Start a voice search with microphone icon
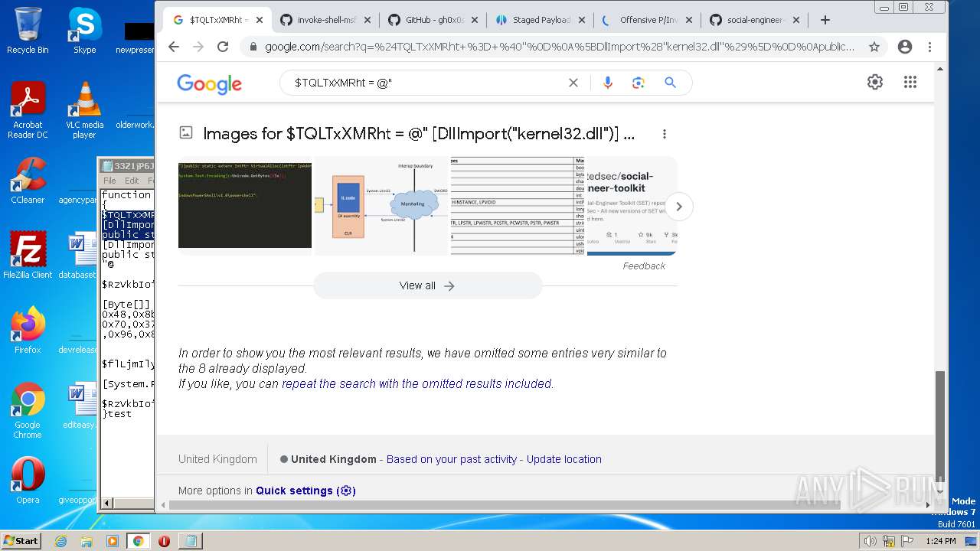 point(608,83)
